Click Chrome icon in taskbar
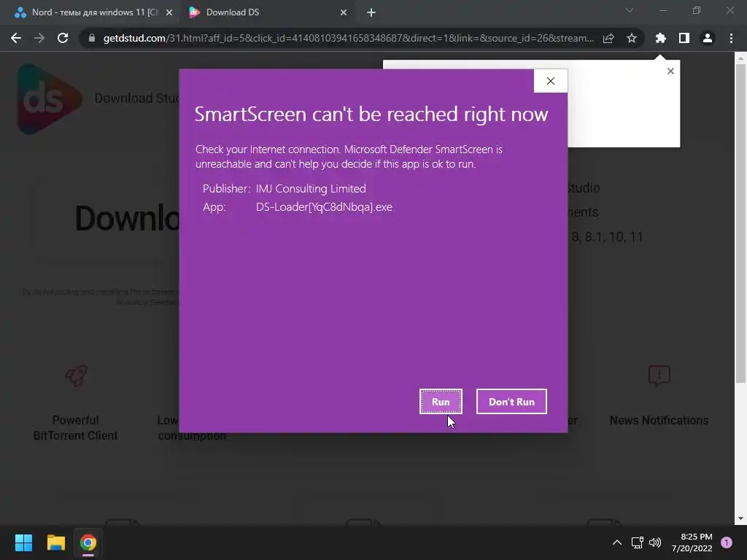Viewport: 747px width, 560px height. pyautogui.click(x=88, y=542)
